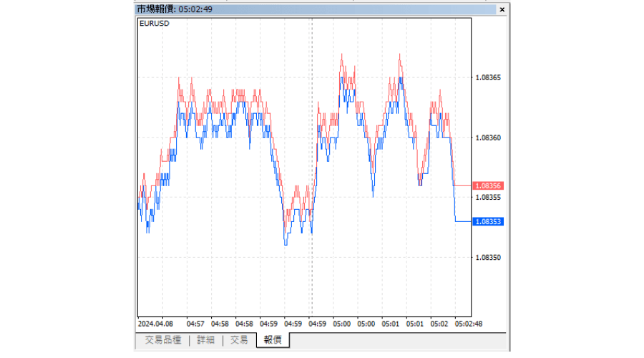Click the 1.08350 price axis label
The height and width of the screenshot is (358, 644).
pos(489,257)
